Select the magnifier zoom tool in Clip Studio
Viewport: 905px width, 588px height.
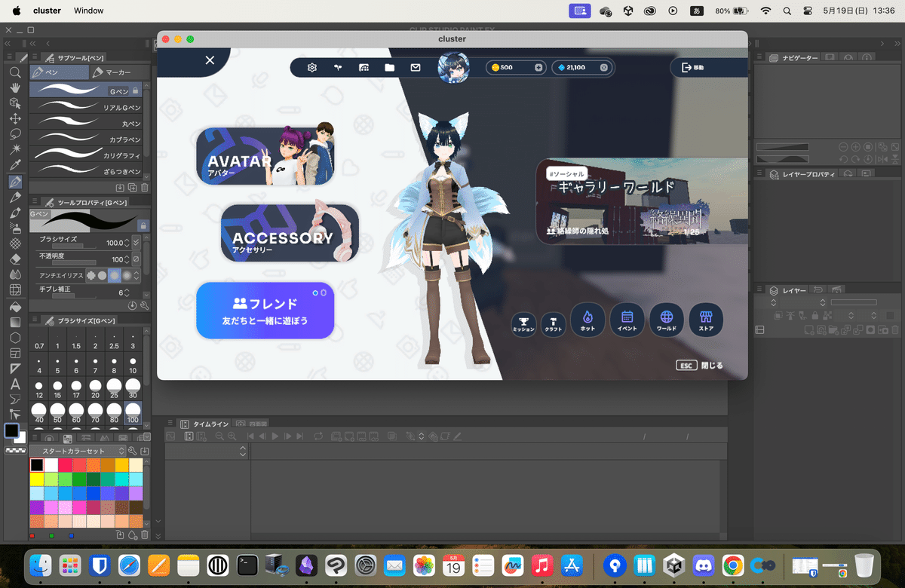[14, 72]
